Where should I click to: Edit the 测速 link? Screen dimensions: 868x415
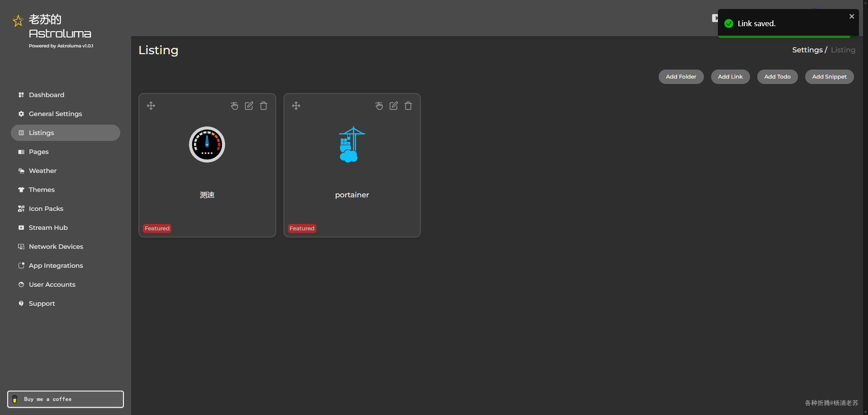(x=249, y=106)
